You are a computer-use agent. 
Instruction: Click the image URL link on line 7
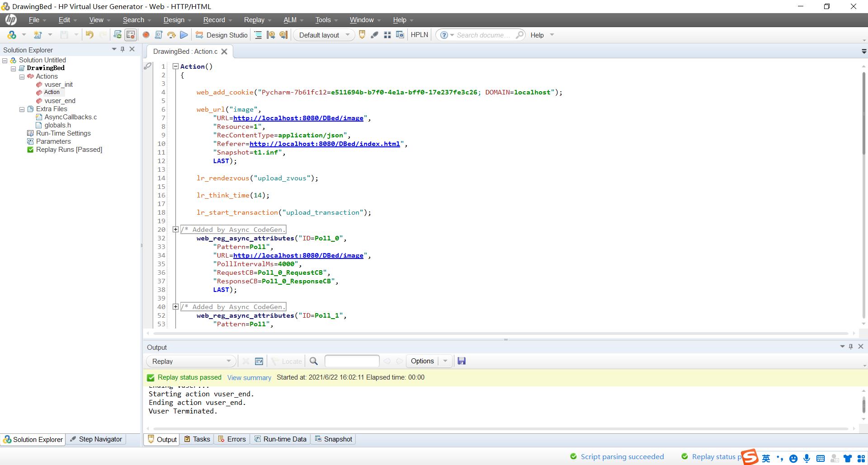(298, 118)
